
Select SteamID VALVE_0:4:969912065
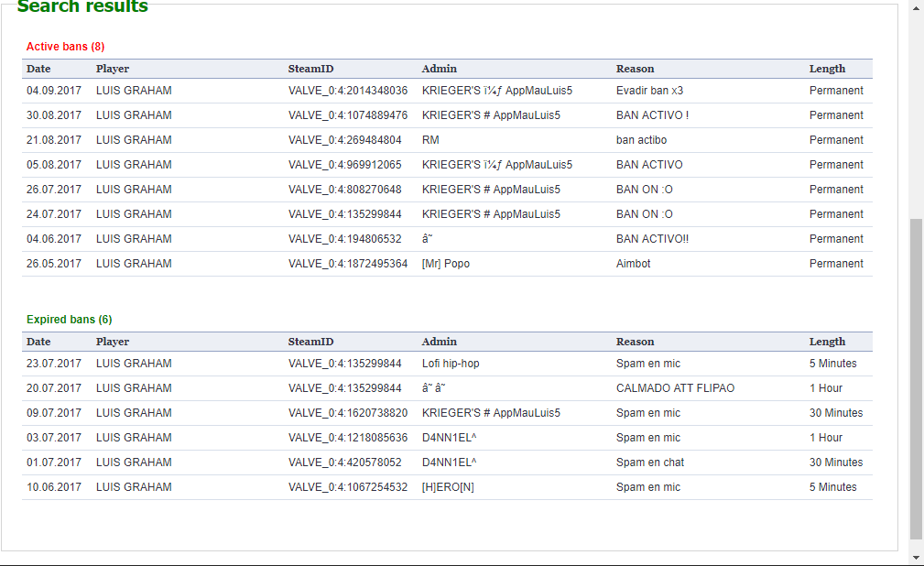click(x=344, y=165)
